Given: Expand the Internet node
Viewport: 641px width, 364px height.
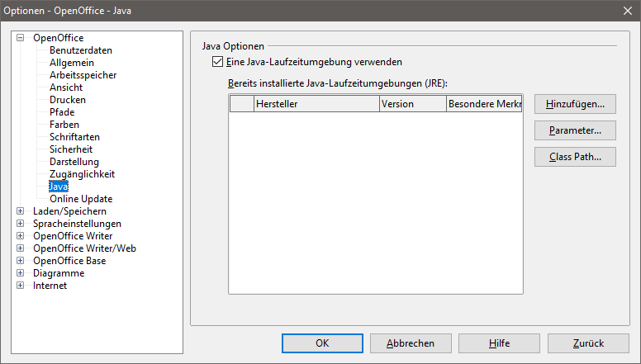Looking at the screenshot, I should coord(20,285).
